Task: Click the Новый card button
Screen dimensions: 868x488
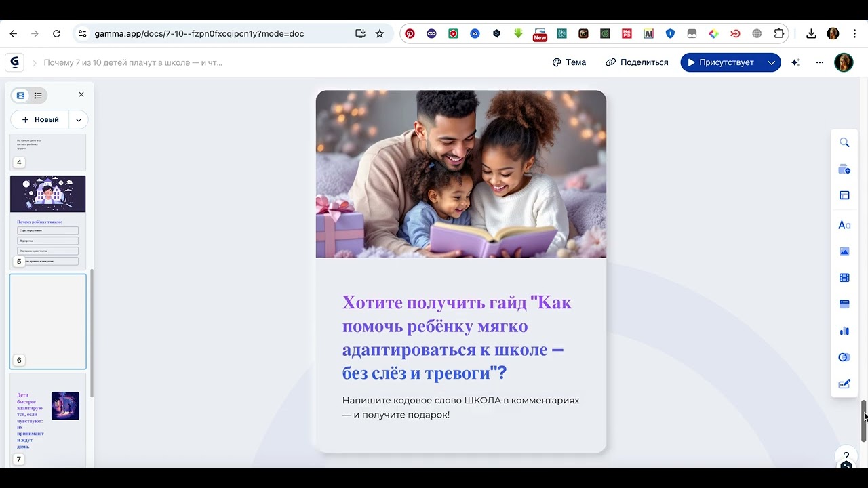Action: 40,120
